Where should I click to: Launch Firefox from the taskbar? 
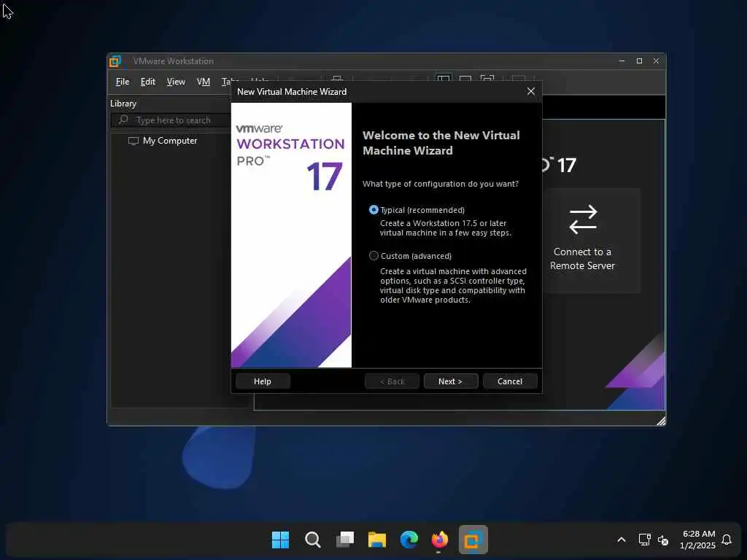click(x=440, y=540)
